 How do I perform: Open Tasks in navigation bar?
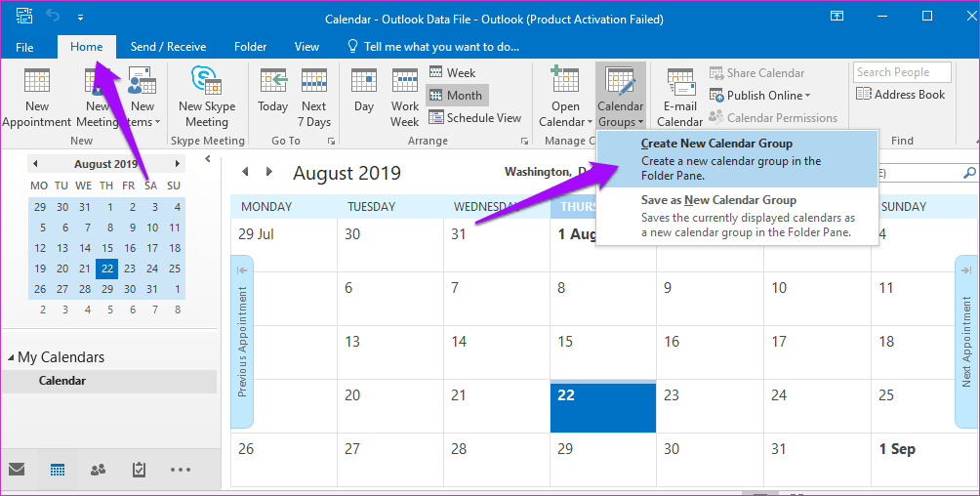click(x=139, y=469)
